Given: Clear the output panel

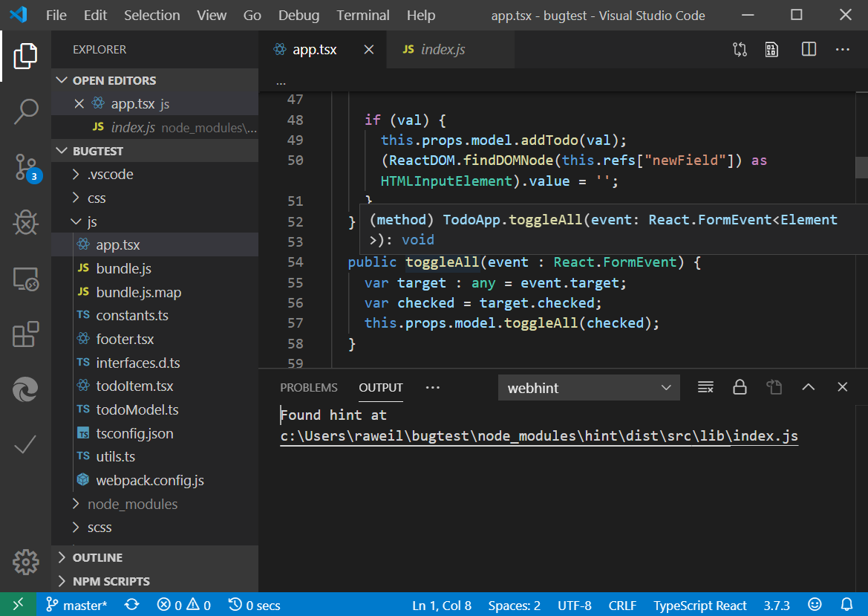Looking at the screenshot, I should tap(705, 386).
